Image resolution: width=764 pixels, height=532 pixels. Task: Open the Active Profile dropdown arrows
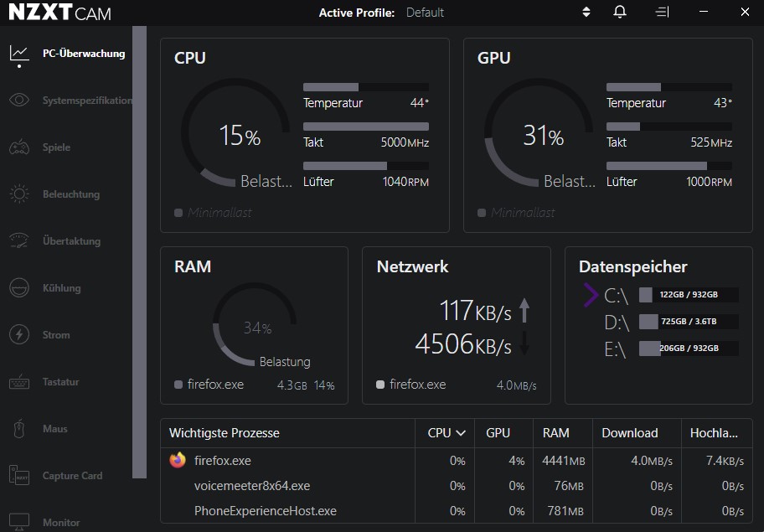click(x=586, y=12)
